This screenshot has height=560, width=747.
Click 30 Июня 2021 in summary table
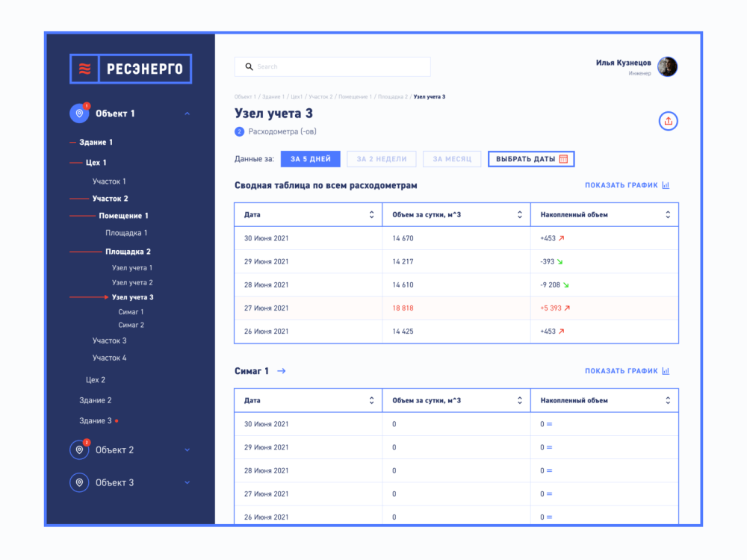point(267,238)
